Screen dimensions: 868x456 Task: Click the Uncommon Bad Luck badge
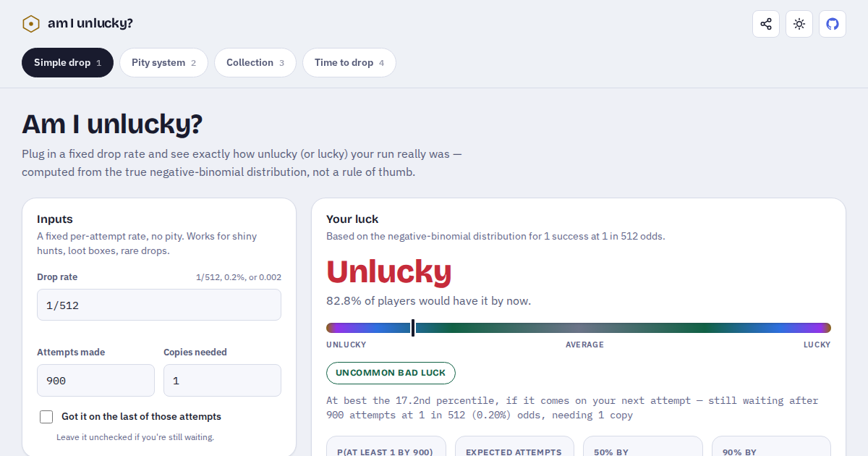[391, 373]
